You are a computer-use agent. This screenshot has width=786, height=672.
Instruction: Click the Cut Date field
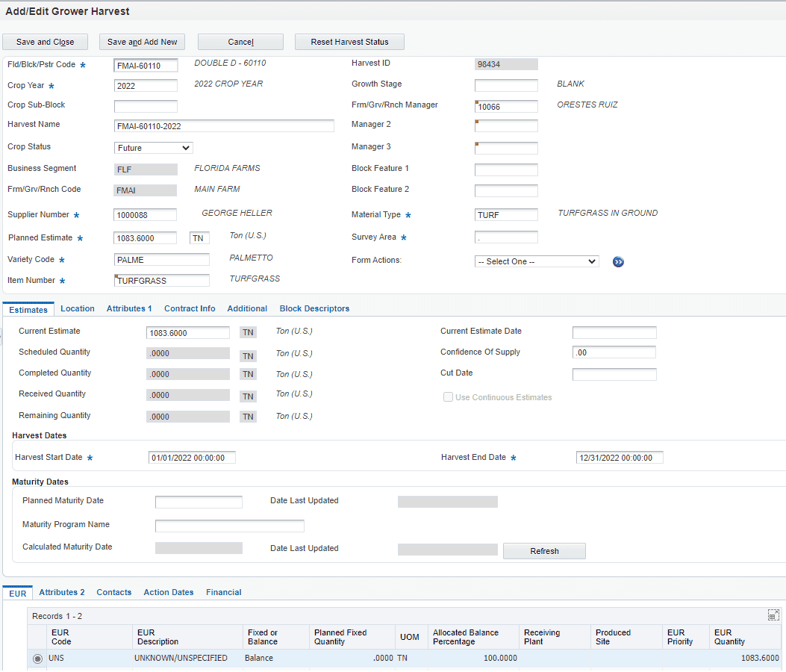coord(614,374)
